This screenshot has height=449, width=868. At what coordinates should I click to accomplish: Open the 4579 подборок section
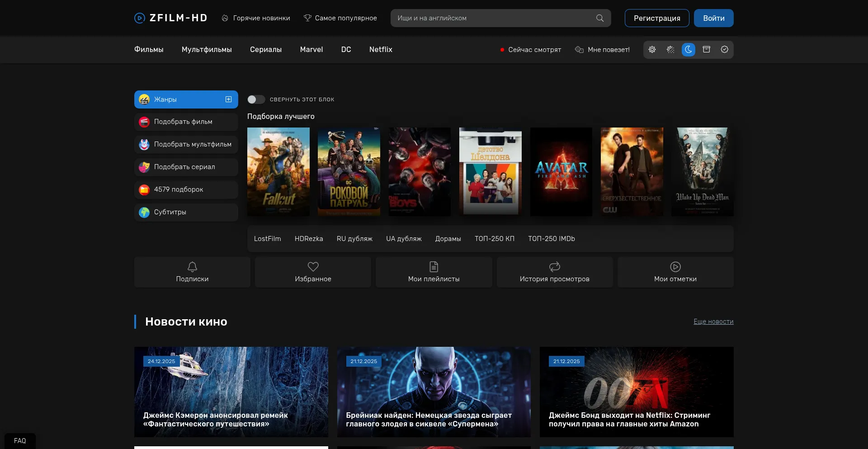(185, 189)
